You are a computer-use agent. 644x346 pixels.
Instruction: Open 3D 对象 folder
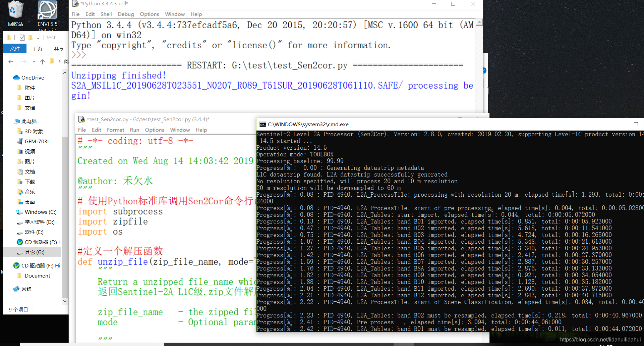click(x=30, y=131)
